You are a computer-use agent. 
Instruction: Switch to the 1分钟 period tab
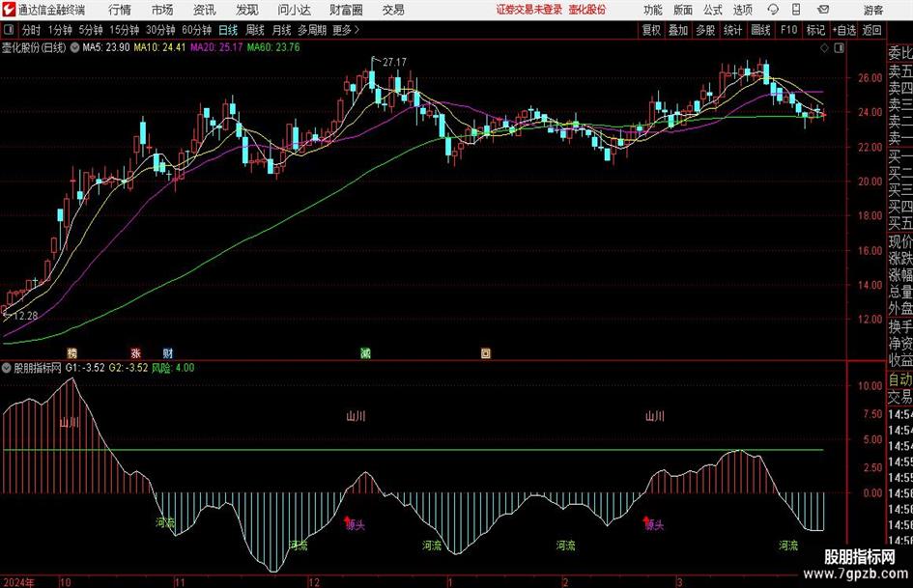tap(60, 30)
